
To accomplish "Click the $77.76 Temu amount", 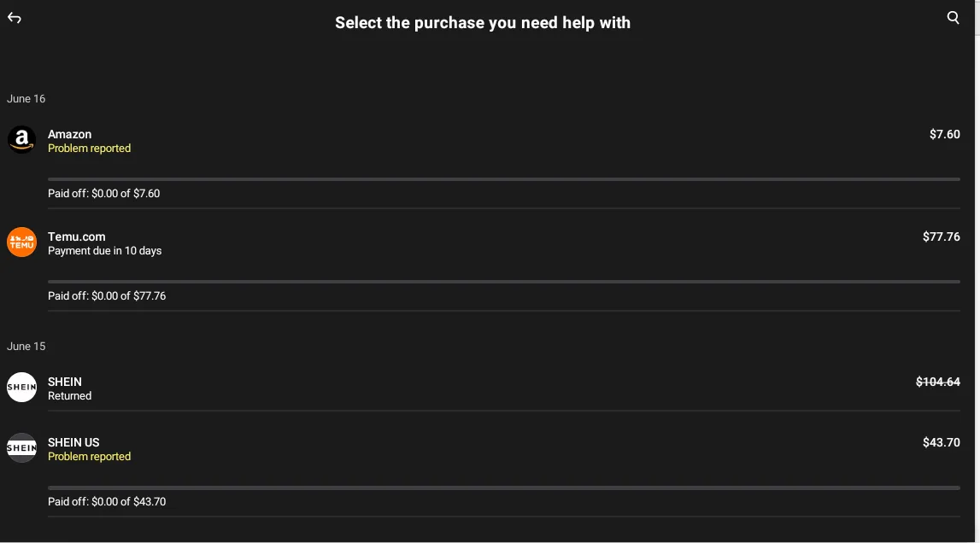I will [941, 236].
